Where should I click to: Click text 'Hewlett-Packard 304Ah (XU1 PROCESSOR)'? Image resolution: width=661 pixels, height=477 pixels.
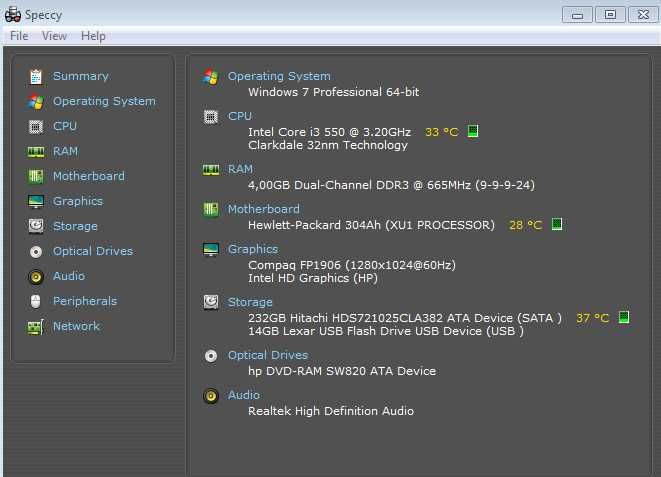(x=371, y=225)
